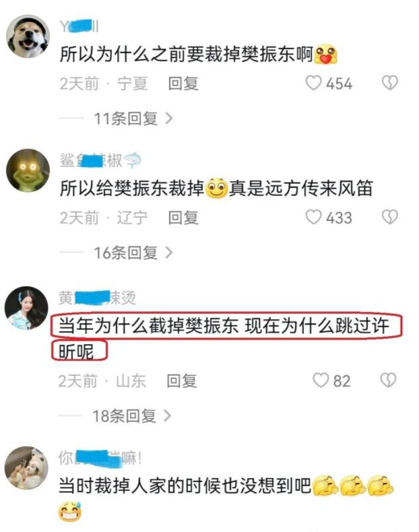Reply to the 辽宁 comment via 回复
Screen dimensions: 419x532
click(x=183, y=218)
